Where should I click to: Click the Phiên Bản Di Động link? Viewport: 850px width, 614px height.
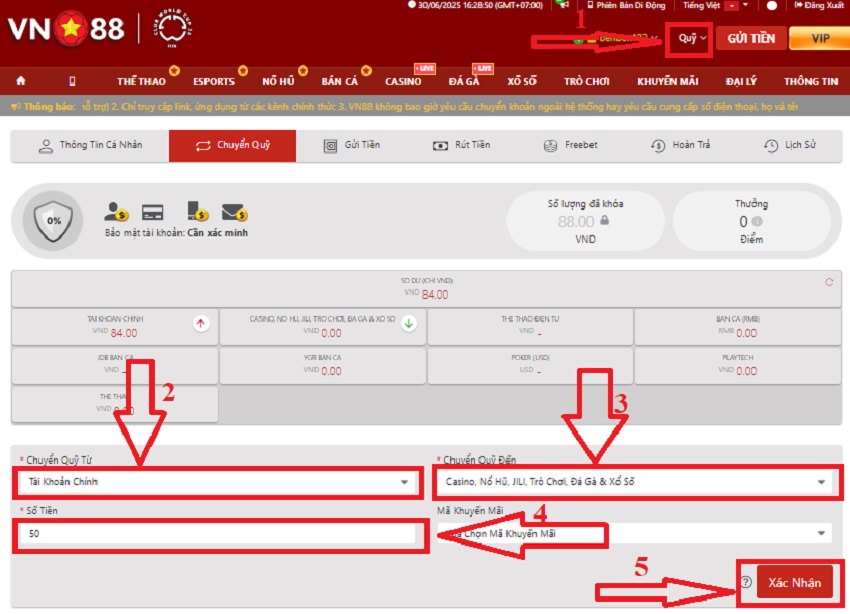626,5
